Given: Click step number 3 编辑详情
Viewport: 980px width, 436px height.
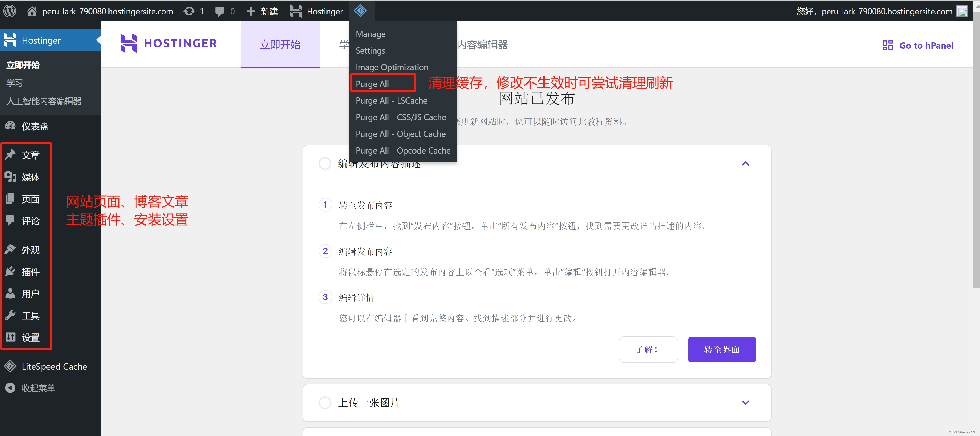Looking at the screenshot, I should pyautogui.click(x=325, y=297).
